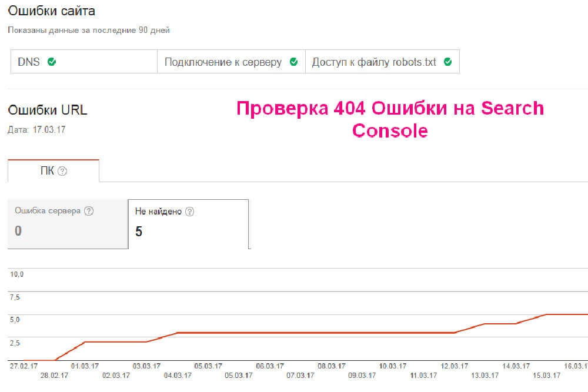This screenshot has width=588, height=392.
Task: Click the green check icon for server connection
Action: click(x=293, y=62)
